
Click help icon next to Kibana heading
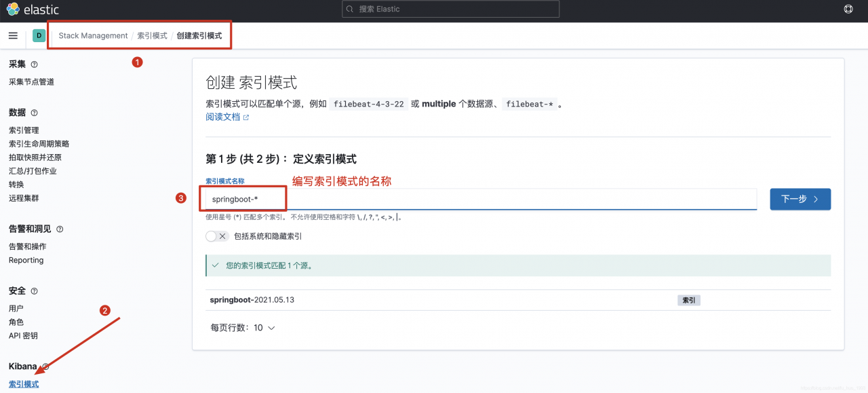pos(45,367)
